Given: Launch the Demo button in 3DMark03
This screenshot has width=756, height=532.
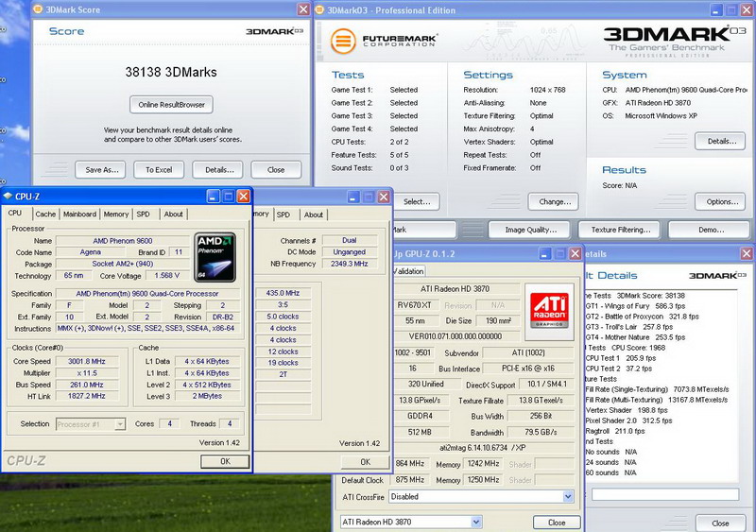Looking at the screenshot, I should [x=712, y=230].
